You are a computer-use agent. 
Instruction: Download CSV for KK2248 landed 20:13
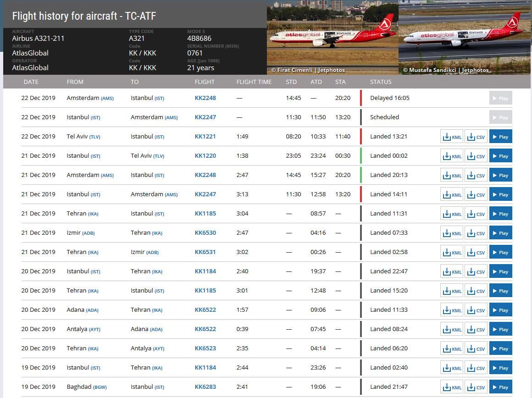[476, 175]
